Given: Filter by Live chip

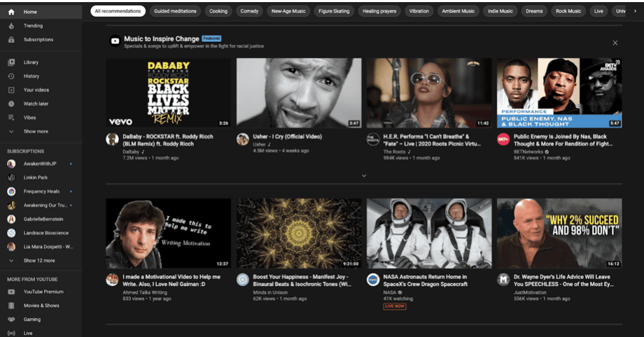Looking at the screenshot, I should click(598, 11).
